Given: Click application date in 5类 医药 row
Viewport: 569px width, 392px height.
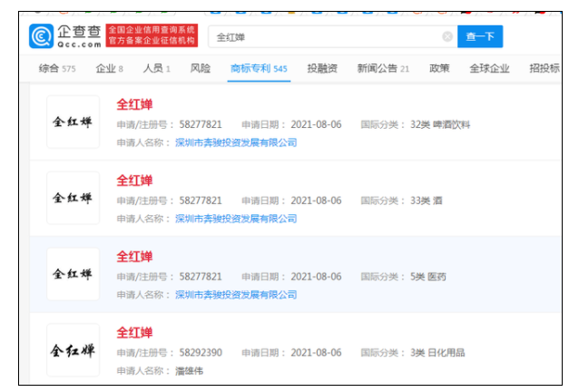Looking at the screenshot, I should click(316, 277).
